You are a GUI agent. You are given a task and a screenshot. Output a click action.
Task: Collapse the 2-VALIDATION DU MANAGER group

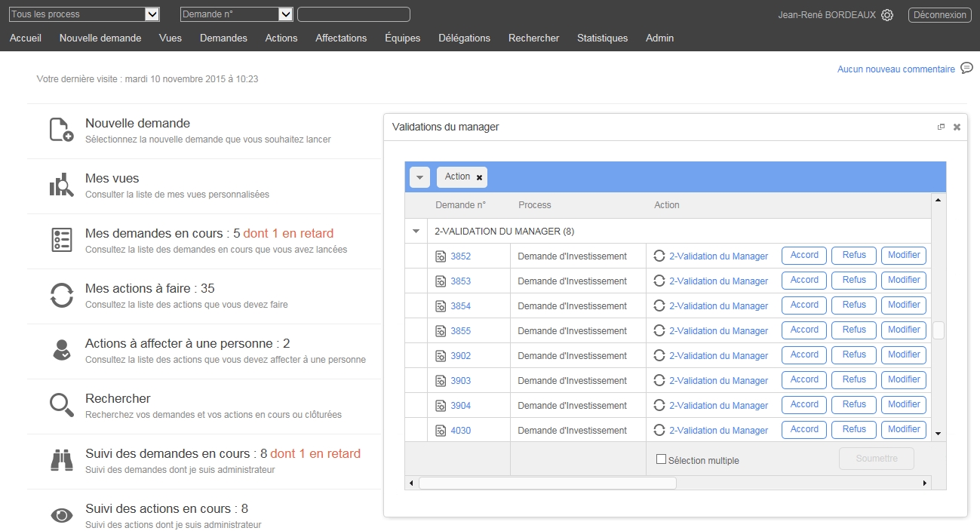[x=416, y=232]
